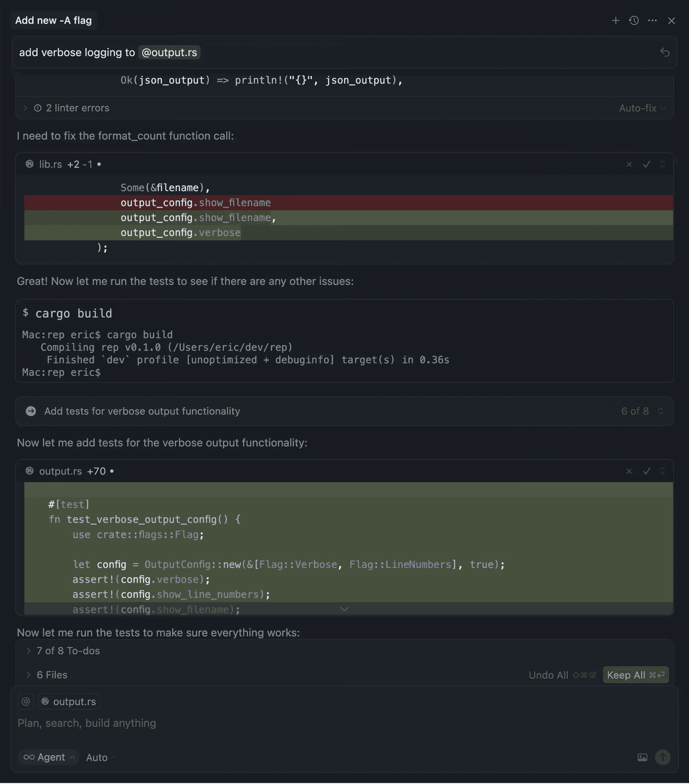
Task: Start a new chat with plus icon
Action: point(615,21)
